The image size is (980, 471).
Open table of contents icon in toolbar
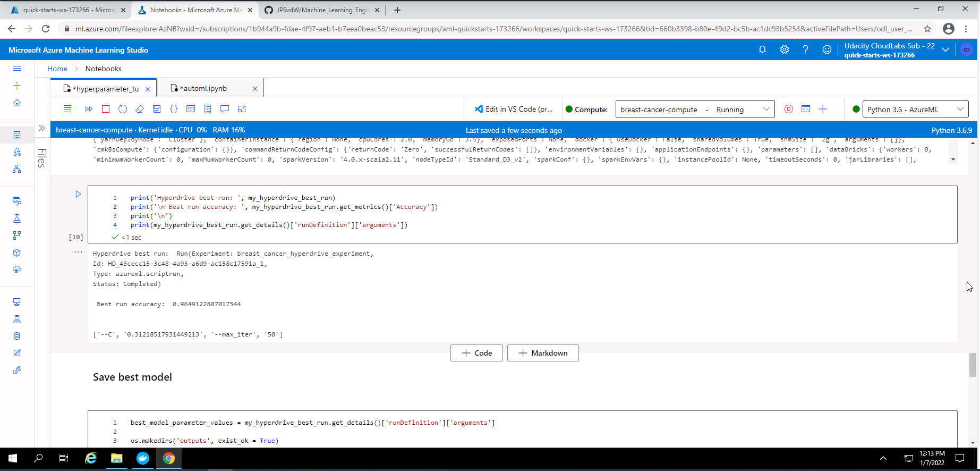(208, 109)
